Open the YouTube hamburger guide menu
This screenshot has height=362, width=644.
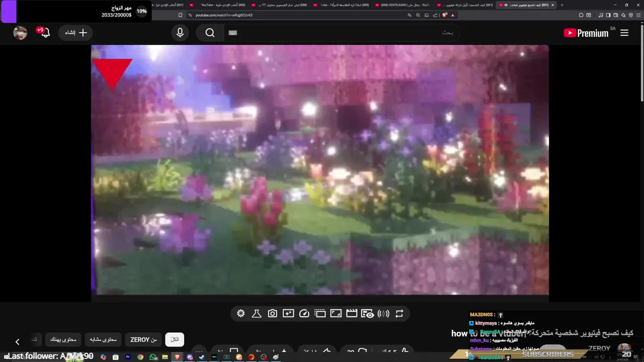click(x=624, y=33)
